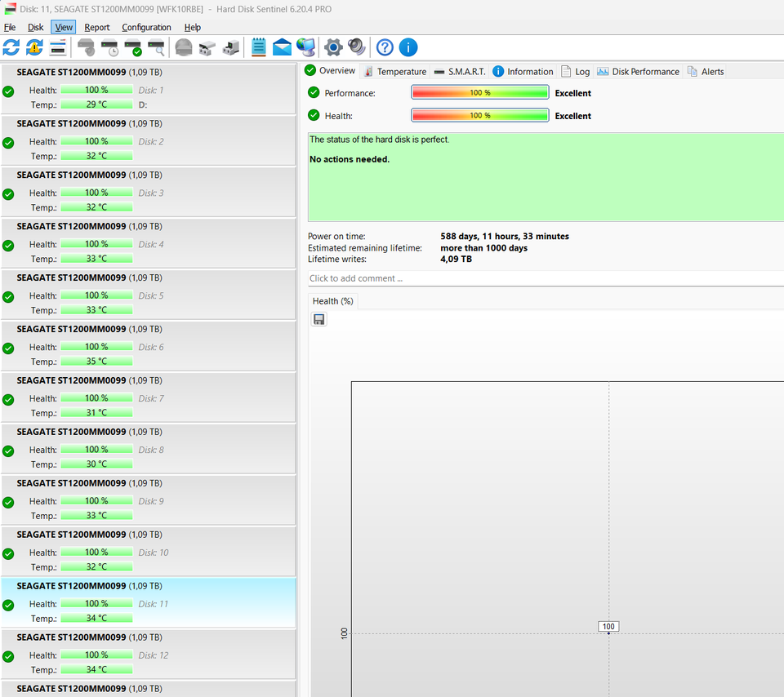
Task: Click the gray dome disk toolbar icon
Action: (184, 47)
